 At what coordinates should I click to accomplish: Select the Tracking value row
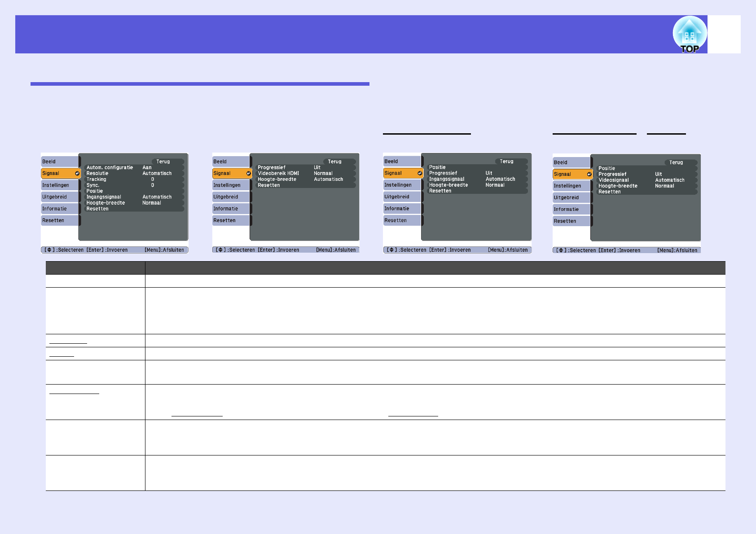tap(134, 179)
